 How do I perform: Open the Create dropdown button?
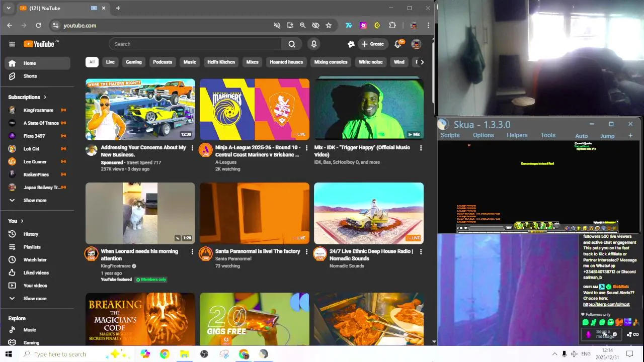[373, 44]
